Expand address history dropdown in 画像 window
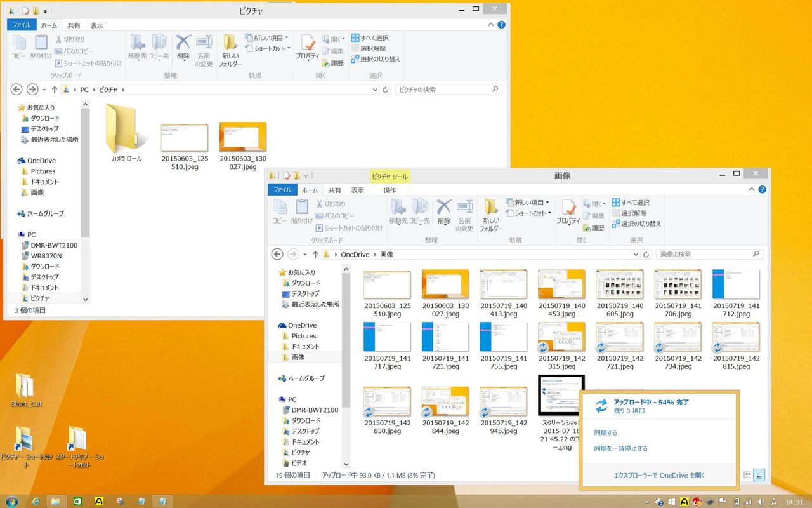Viewport: 812px width, 508px height. coord(636,254)
